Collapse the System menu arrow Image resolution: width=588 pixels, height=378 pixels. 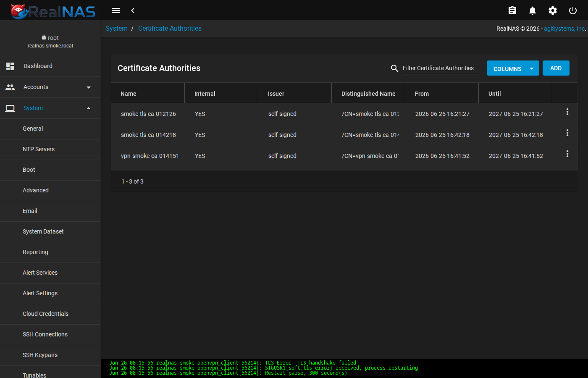(x=89, y=108)
